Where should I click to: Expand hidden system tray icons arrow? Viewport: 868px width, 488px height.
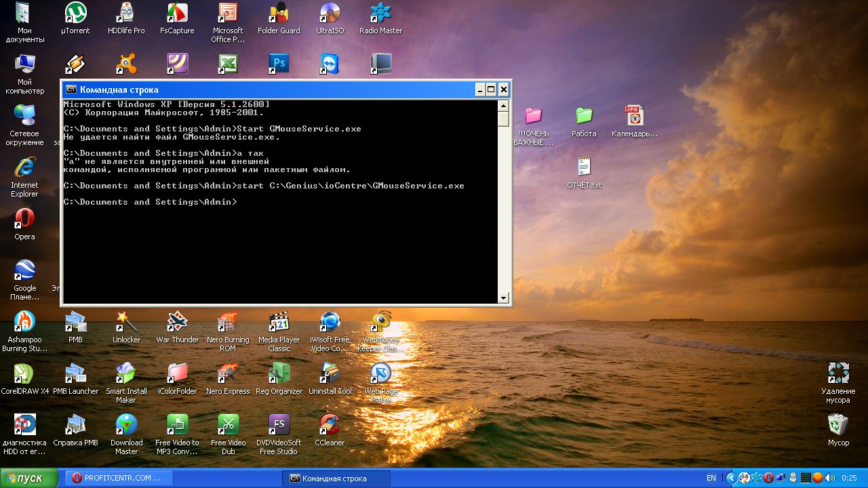(x=731, y=478)
